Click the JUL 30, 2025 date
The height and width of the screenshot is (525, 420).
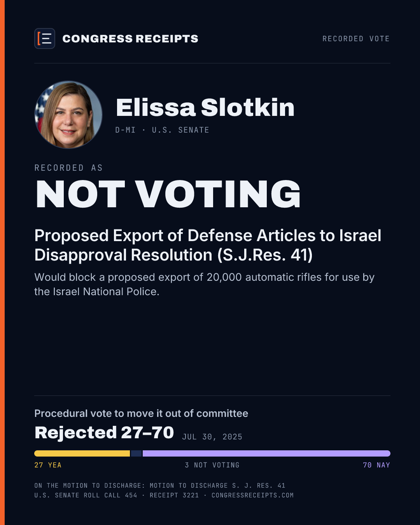click(x=212, y=437)
